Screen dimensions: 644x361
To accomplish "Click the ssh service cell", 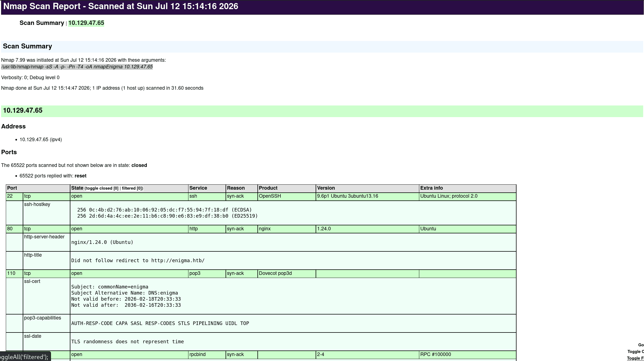I will point(207,196).
